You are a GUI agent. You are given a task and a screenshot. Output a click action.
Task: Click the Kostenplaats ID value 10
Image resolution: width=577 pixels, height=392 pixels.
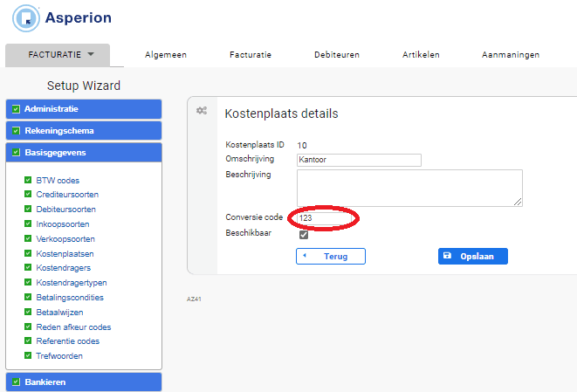[x=302, y=146]
